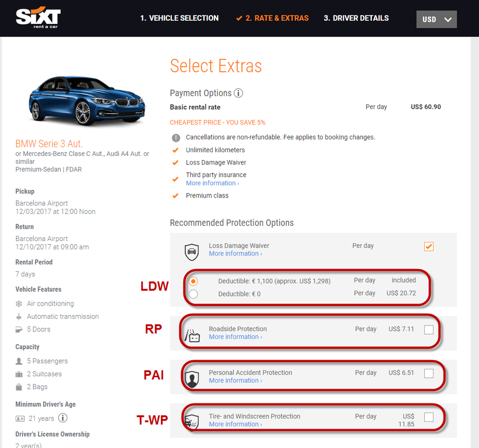Screen dimensions: 479x448
Task: Uncheck the Loss Damage Waiver checkbox
Action: [x=428, y=247]
